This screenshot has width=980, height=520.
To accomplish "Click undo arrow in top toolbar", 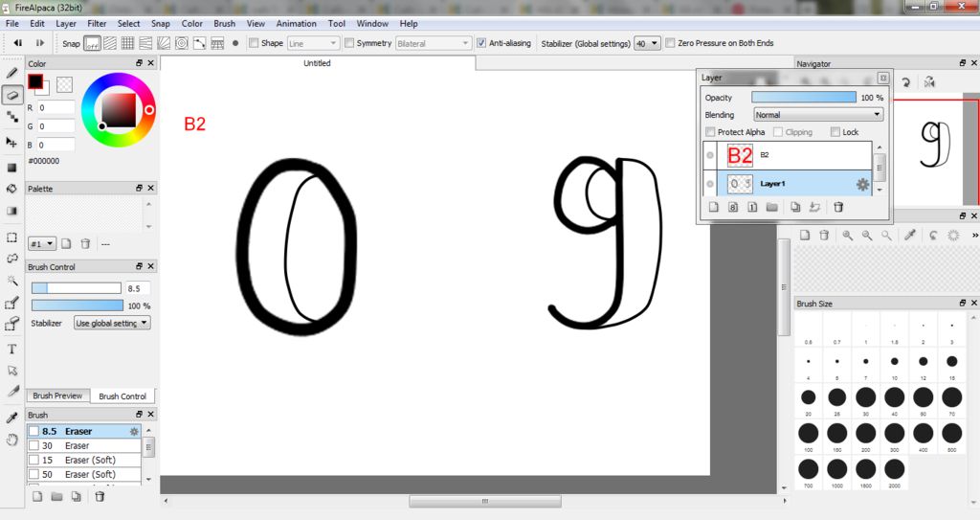I will pyautogui.click(x=18, y=43).
